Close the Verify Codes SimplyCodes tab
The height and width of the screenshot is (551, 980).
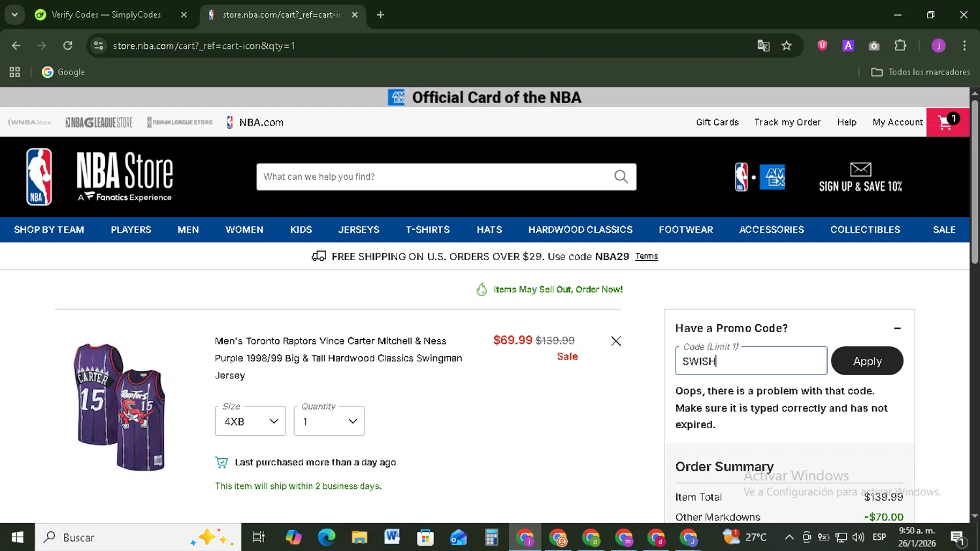click(184, 15)
